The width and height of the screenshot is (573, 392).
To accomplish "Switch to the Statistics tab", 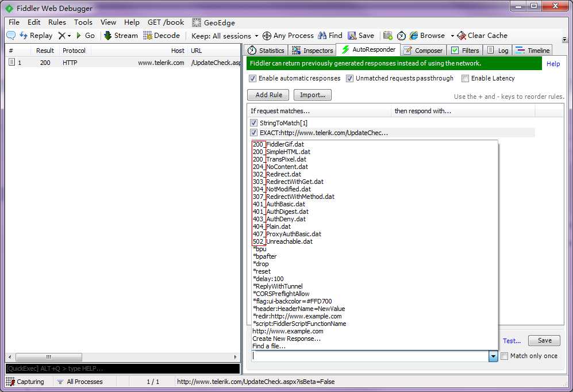I will pos(266,51).
